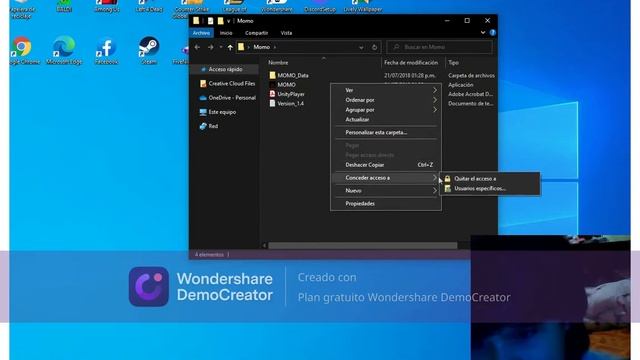Click the horizontal scrollbar in file list
This screenshot has height=360, width=640.
click(x=362, y=246)
